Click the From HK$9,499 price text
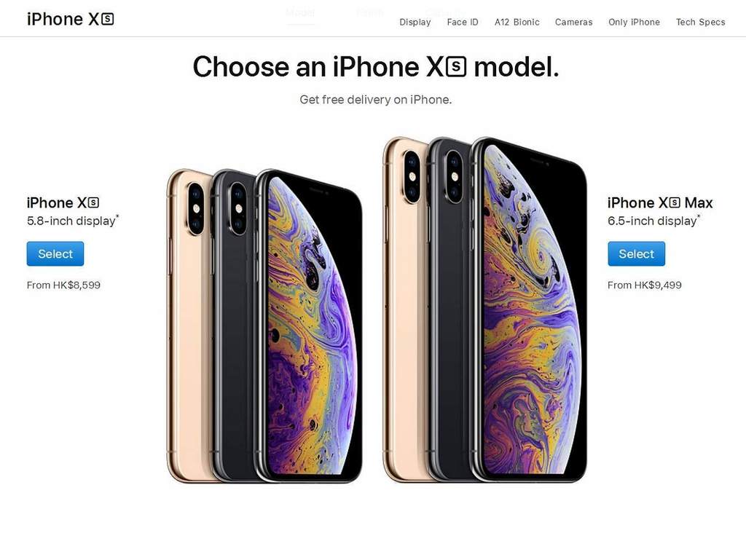The height and width of the screenshot is (560, 746). click(644, 285)
